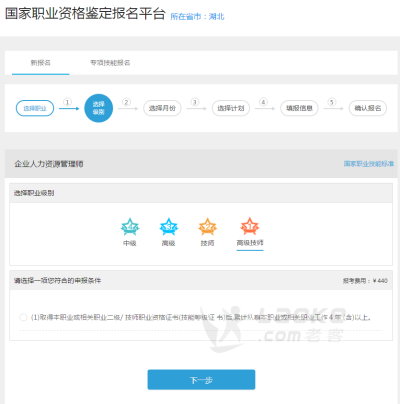Select radio button for application condition (1)
The height and width of the screenshot is (404, 400).
click(x=23, y=317)
